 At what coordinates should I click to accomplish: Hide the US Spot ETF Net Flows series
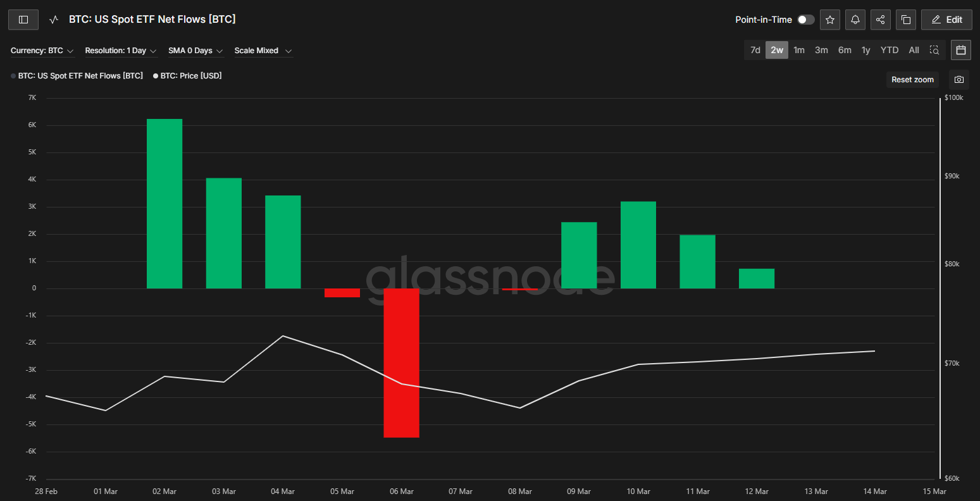(x=80, y=76)
